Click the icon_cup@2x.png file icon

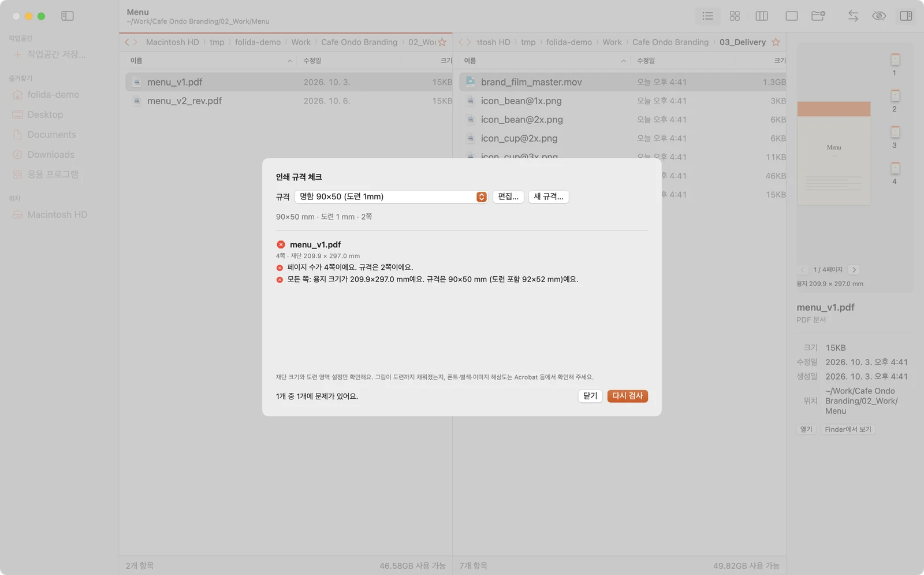tap(471, 138)
